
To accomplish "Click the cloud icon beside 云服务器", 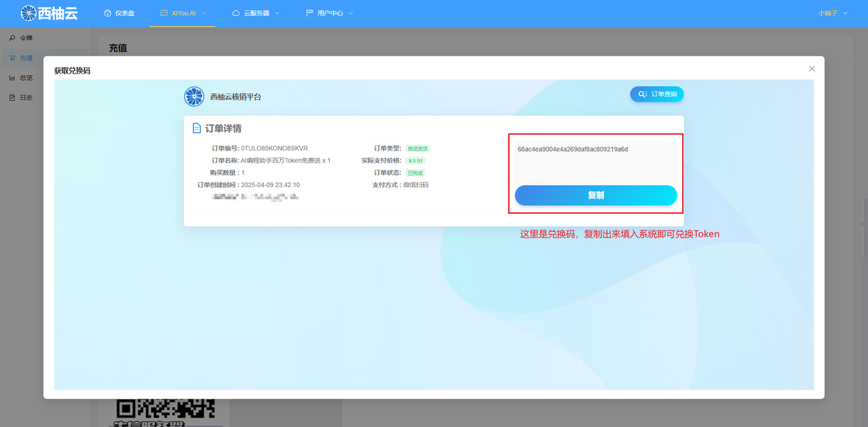I will tap(236, 13).
